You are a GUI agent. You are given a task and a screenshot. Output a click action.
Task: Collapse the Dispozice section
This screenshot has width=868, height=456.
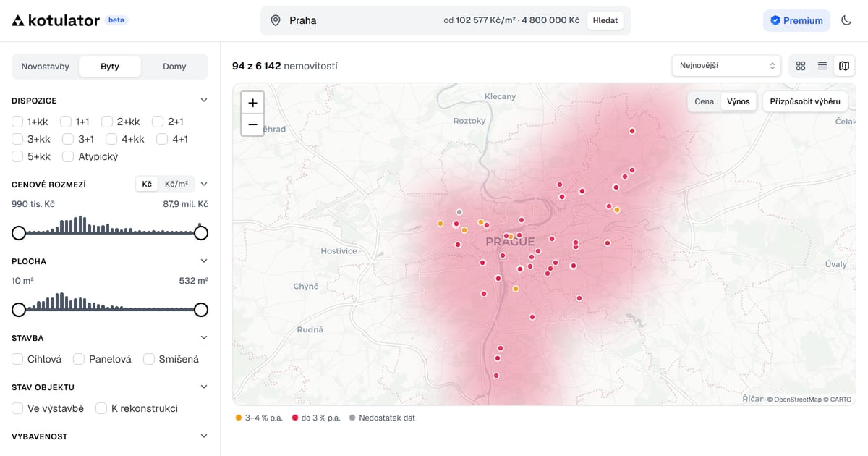[204, 101]
